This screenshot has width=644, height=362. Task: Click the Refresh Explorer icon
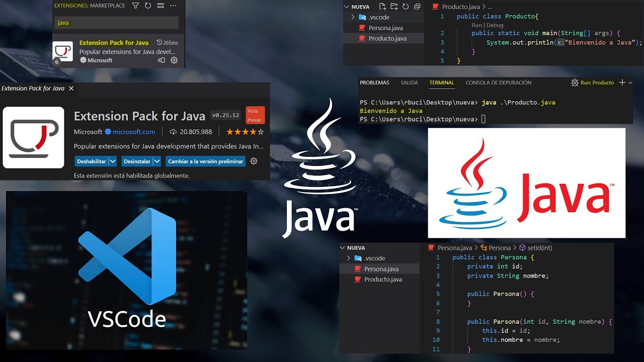click(x=406, y=7)
